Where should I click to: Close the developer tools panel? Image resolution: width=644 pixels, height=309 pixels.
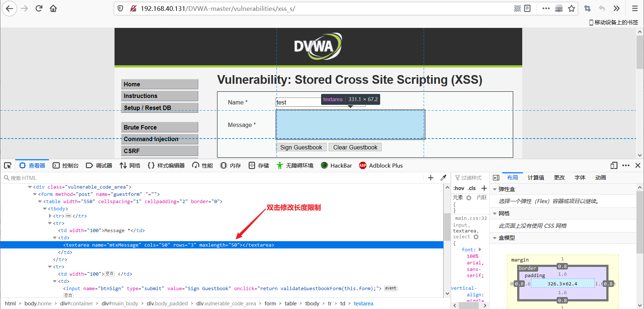[638, 166]
